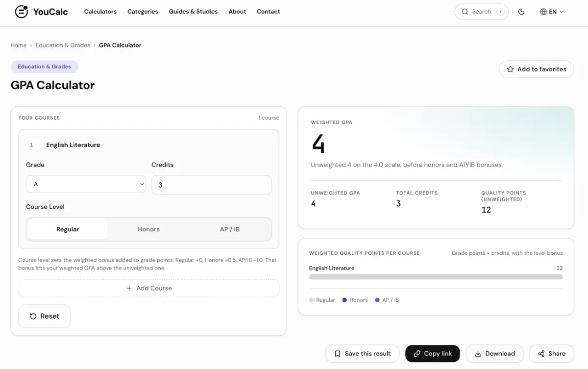The height and width of the screenshot is (369, 588).
Task: Select the AP / IB course level
Action: pos(230,229)
